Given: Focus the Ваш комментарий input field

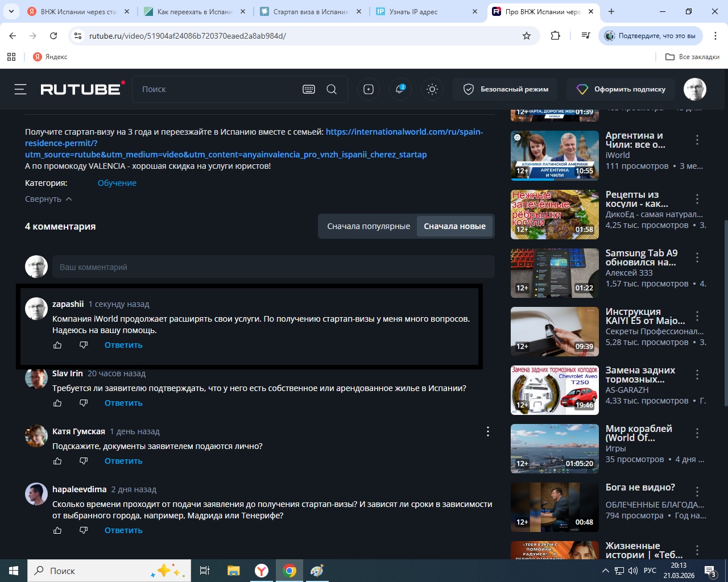Looking at the screenshot, I should point(274,267).
